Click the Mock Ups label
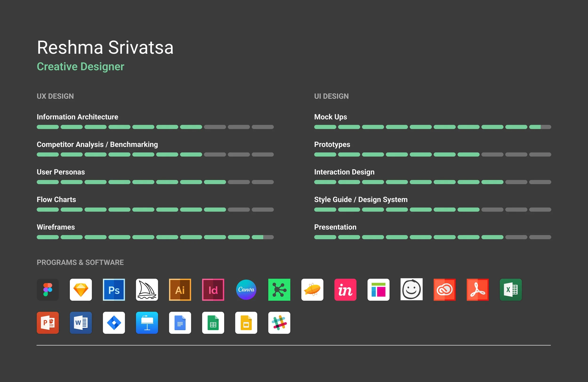The image size is (588, 382). pos(330,117)
